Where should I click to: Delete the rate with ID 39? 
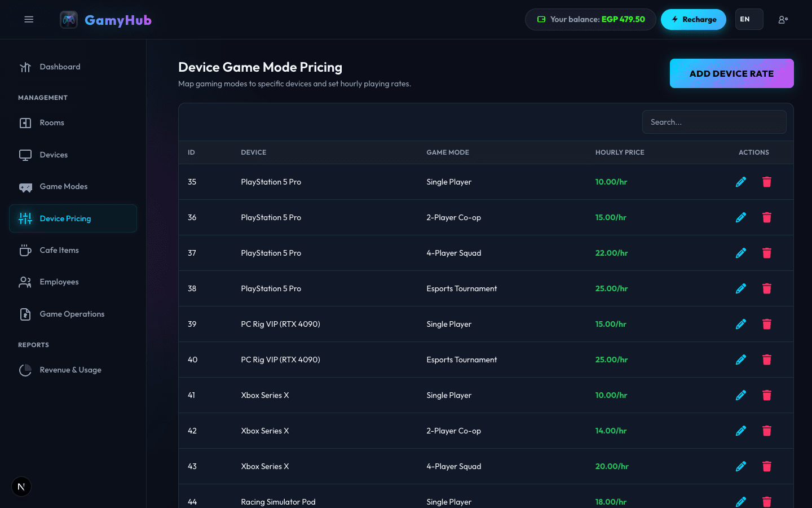pos(767,324)
